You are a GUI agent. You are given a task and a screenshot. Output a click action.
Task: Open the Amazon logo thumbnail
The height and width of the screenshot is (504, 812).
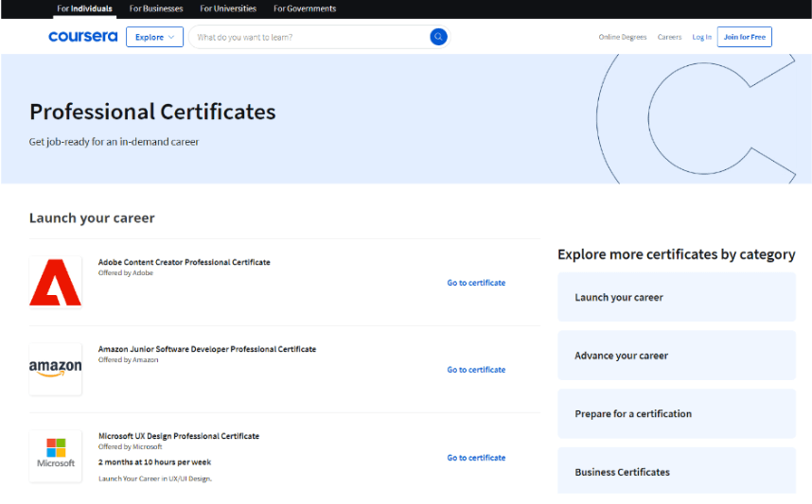pos(56,369)
